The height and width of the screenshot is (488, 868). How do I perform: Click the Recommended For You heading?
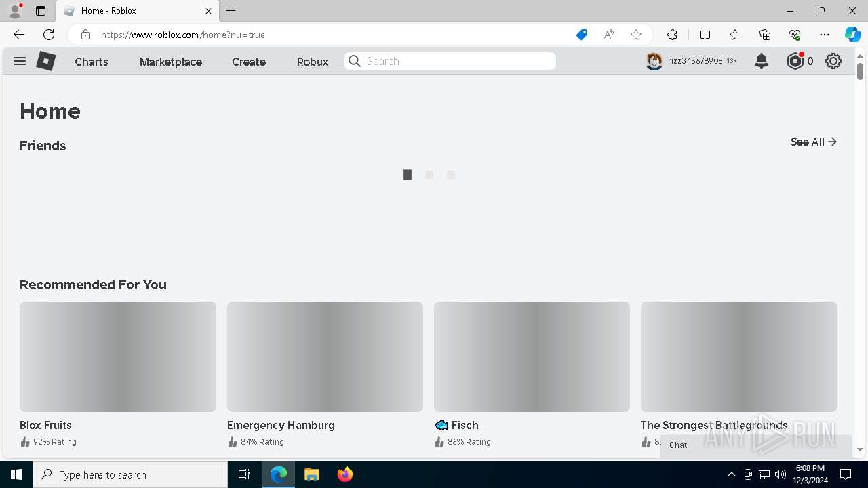(93, 285)
